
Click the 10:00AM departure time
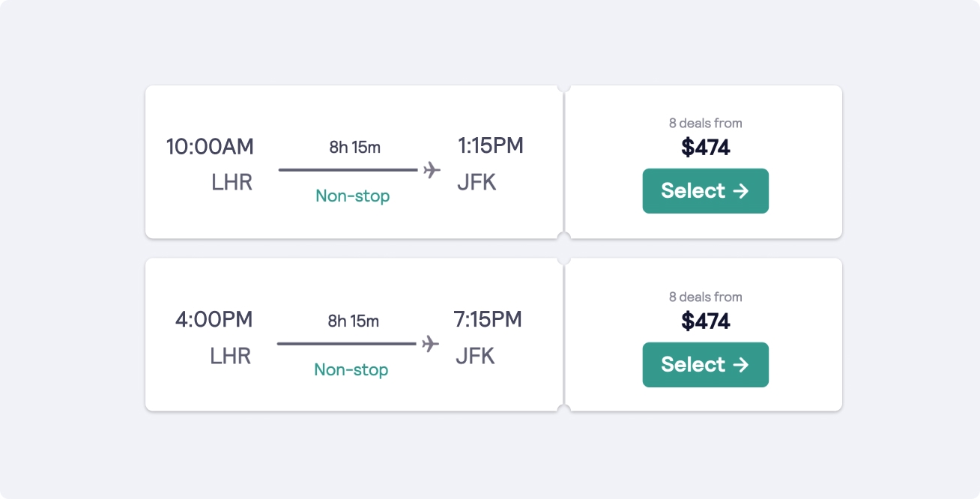click(210, 147)
